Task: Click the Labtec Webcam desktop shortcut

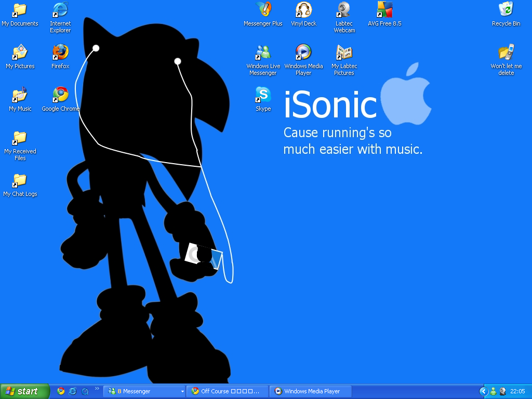Action: [344, 18]
